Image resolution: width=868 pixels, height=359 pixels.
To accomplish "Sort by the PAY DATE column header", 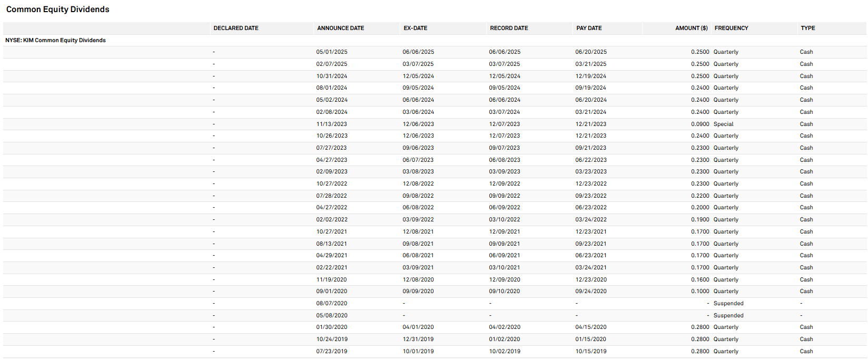I will point(589,28).
